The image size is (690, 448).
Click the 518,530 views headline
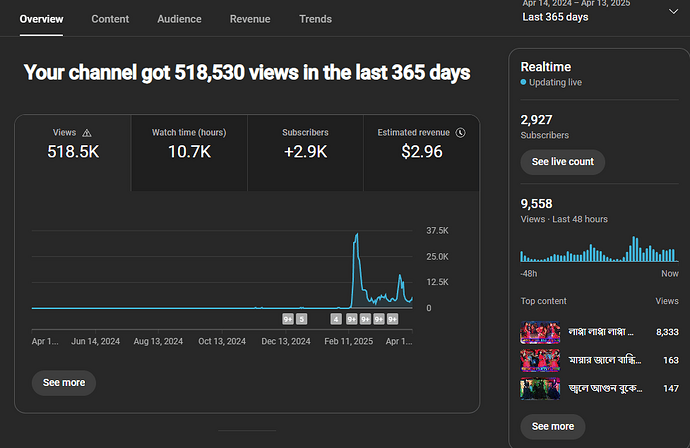click(x=247, y=73)
